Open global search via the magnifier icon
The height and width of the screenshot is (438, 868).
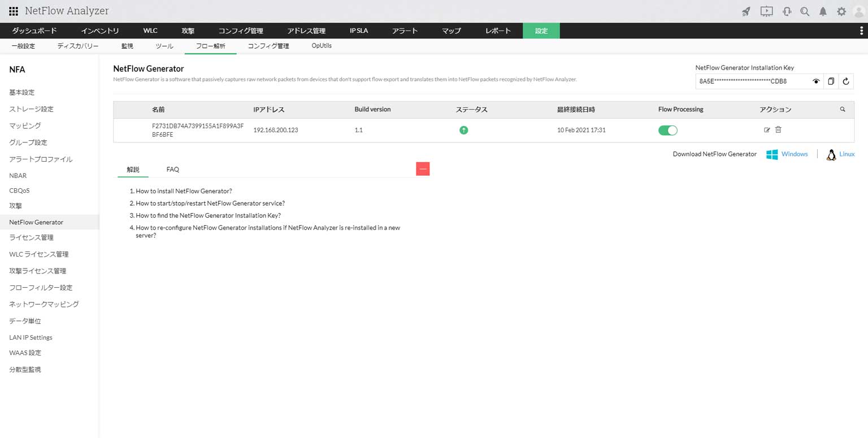(x=805, y=11)
